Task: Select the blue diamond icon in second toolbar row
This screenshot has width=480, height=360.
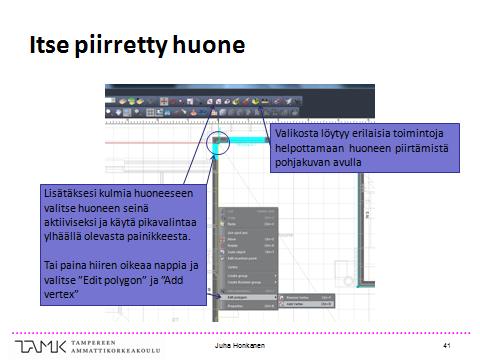Action: (118, 113)
